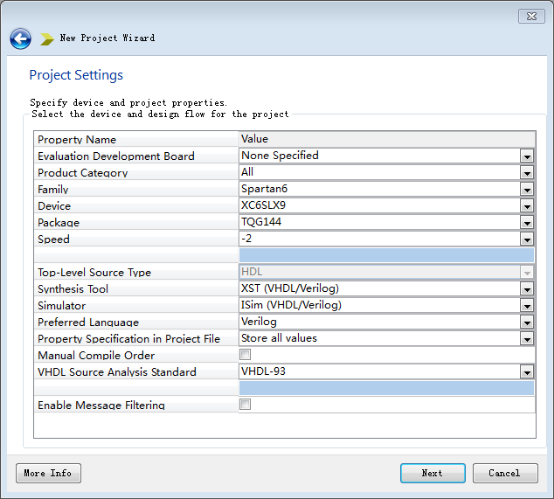The image size is (554, 499).
Task: Enable the Manual Compile Order checkbox
Action: 245,354
